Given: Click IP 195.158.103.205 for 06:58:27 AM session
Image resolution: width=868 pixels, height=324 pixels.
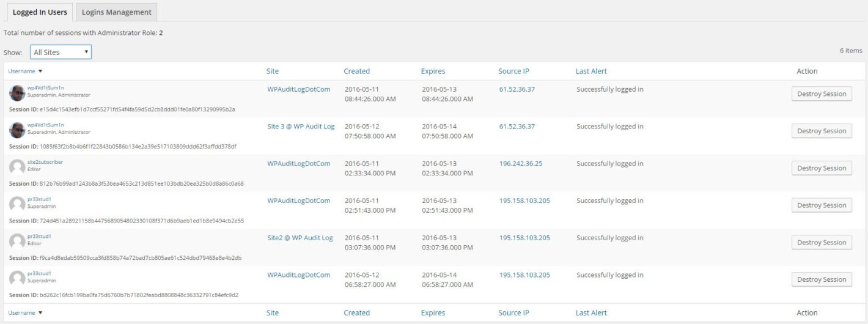Looking at the screenshot, I should pos(524,275).
